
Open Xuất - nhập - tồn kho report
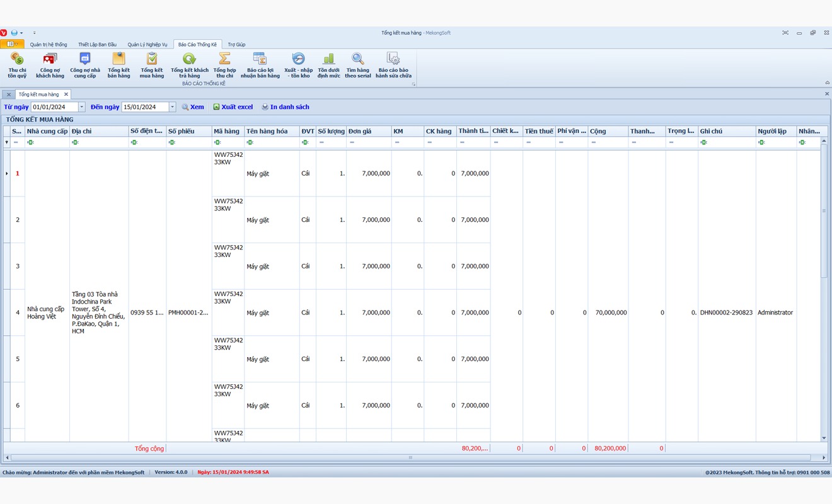[298, 65]
